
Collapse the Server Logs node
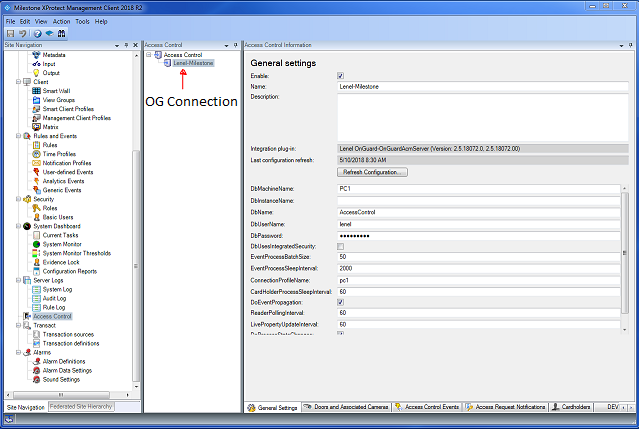18,280
